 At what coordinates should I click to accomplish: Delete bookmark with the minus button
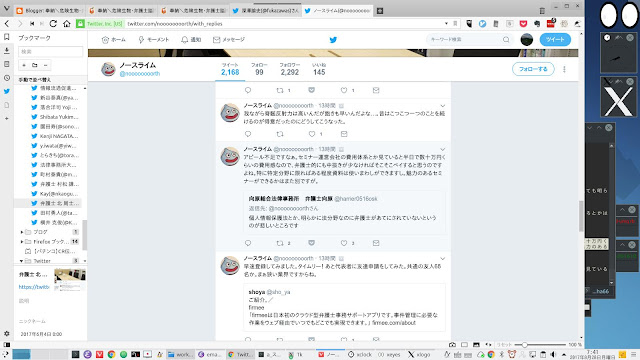coord(46,65)
